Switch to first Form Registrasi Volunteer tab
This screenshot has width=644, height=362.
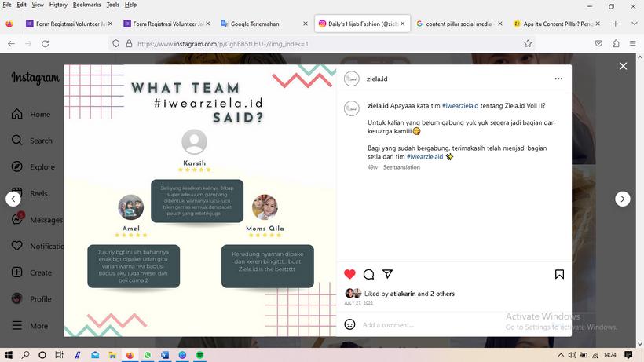click(x=68, y=24)
